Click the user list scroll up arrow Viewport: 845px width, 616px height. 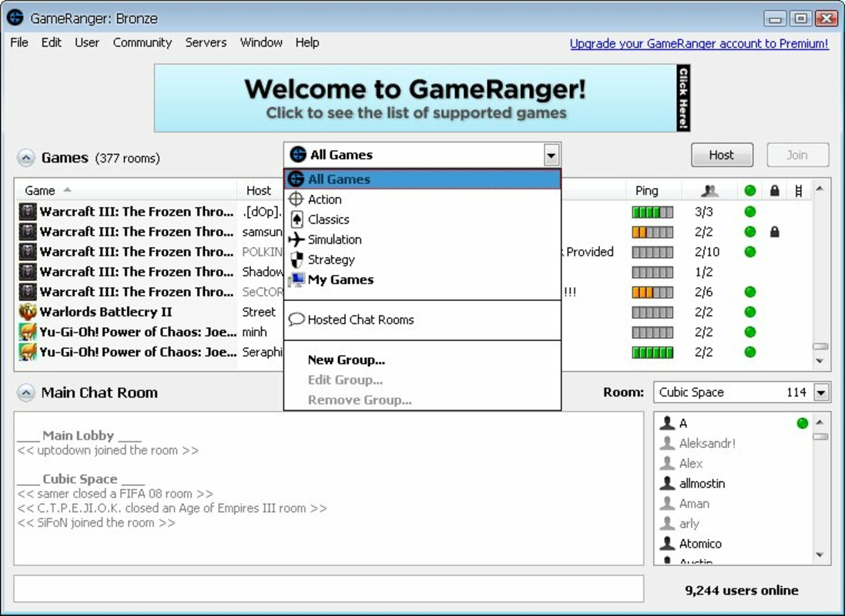click(x=820, y=423)
